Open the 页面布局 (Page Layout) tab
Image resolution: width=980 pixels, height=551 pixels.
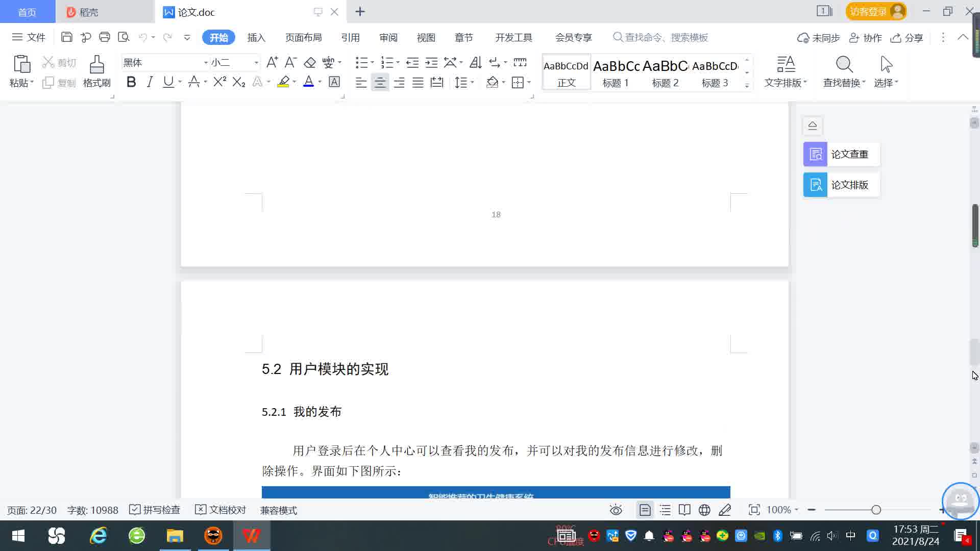pyautogui.click(x=303, y=38)
